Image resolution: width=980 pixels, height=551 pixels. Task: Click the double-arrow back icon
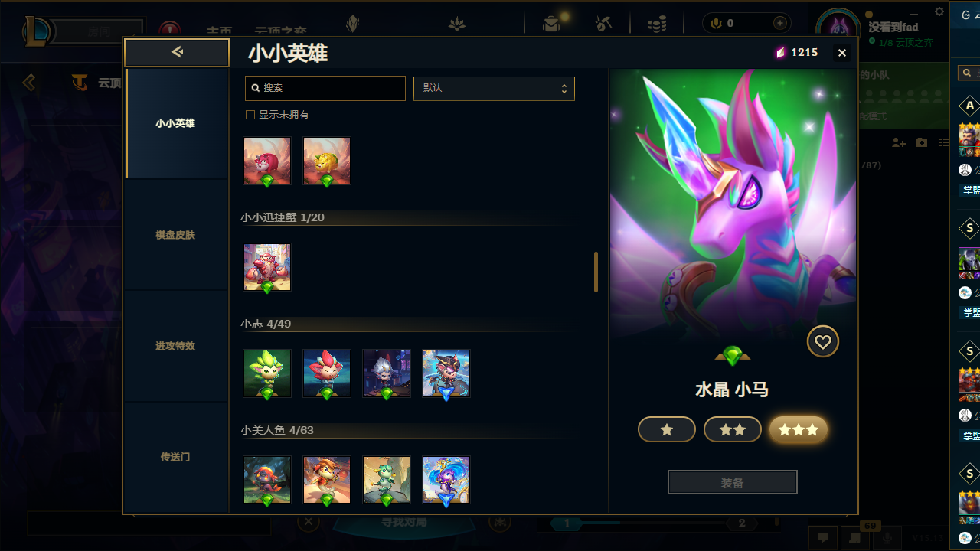177,52
